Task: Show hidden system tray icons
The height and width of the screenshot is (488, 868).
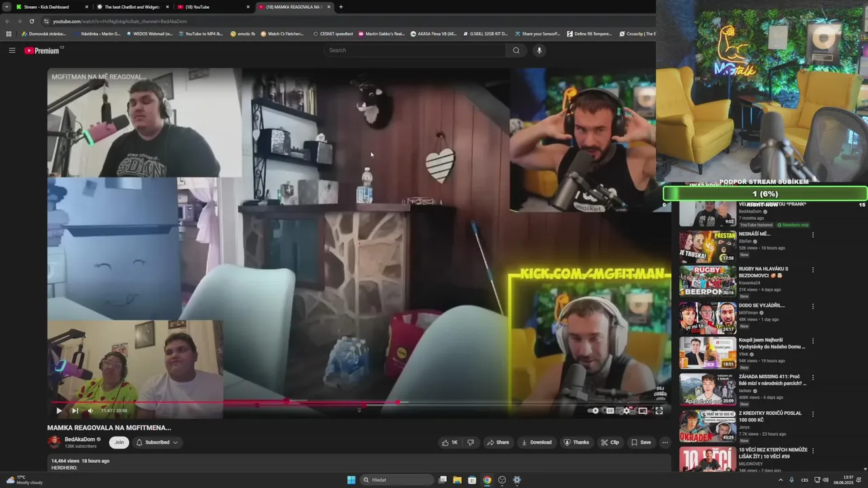Action: 781,480
